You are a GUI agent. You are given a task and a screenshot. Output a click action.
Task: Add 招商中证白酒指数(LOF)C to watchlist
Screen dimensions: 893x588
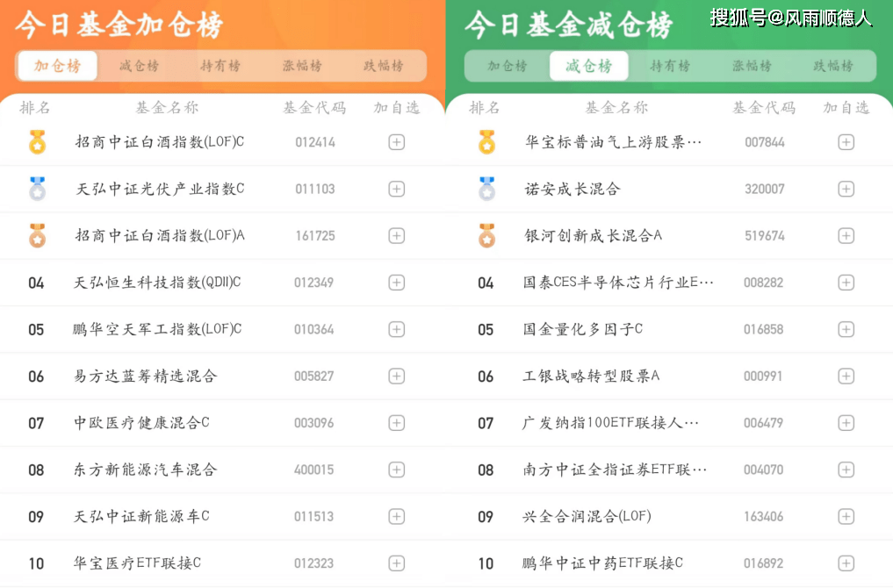(x=396, y=142)
